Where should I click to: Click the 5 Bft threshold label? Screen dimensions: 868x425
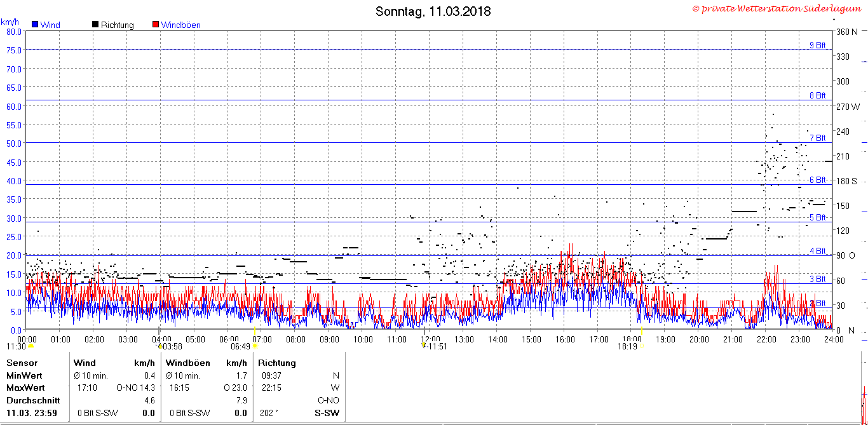pyautogui.click(x=817, y=217)
